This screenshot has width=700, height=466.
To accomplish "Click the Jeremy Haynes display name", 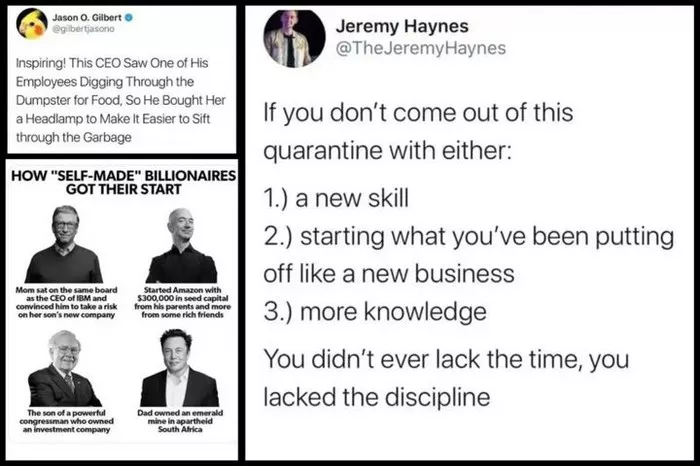I will point(402,26).
